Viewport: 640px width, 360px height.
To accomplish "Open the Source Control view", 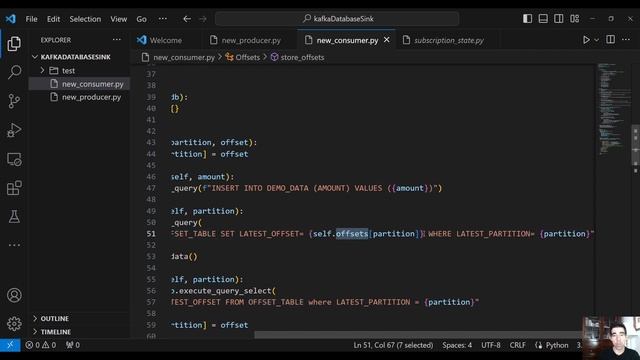I will coord(14,101).
